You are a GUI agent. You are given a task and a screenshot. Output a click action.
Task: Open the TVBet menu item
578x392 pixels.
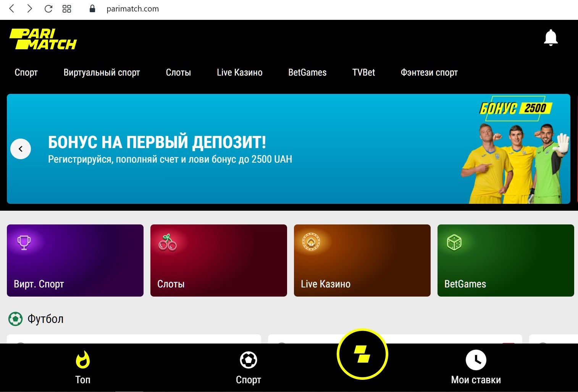[363, 73]
